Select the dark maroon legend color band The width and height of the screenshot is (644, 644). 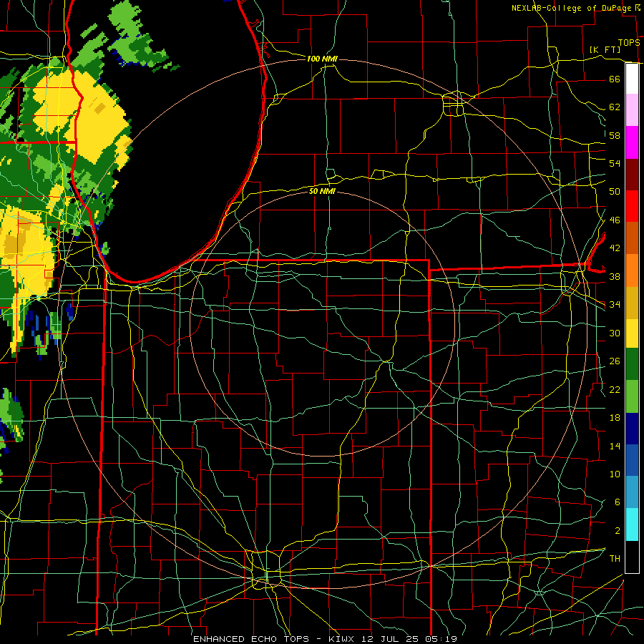point(632,175)
